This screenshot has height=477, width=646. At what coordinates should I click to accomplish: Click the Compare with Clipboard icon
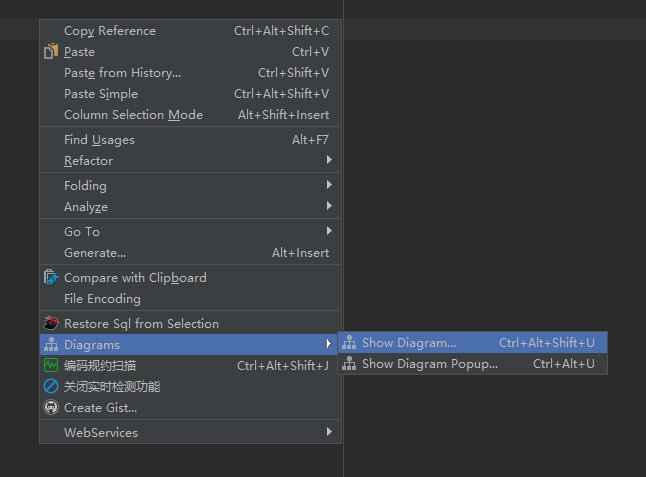click(x=51, y=277)
